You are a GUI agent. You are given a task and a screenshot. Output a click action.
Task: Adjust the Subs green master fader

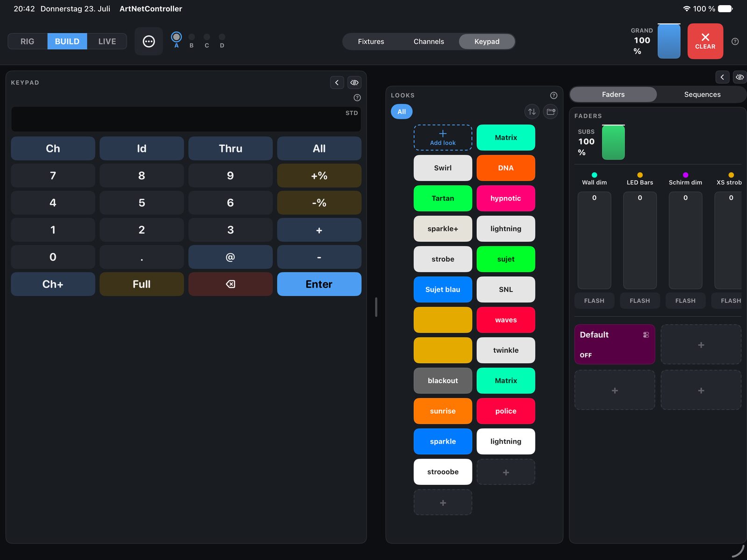[x=613, y=142]
